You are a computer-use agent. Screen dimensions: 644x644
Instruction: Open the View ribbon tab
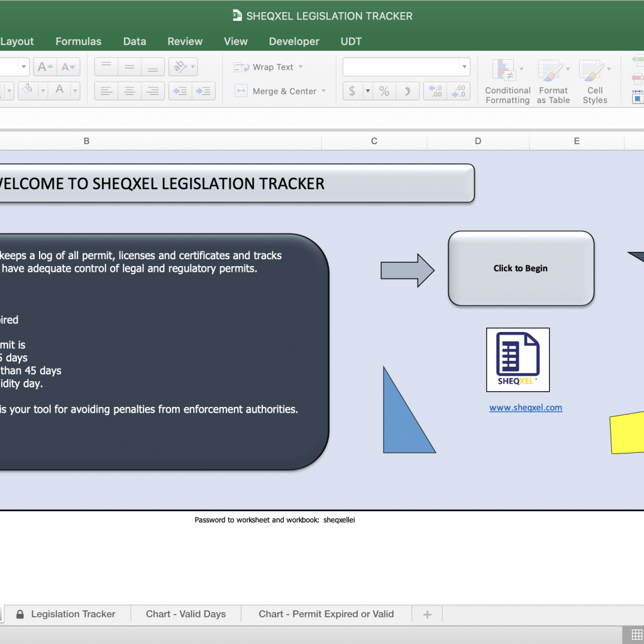pyautogui.click(x=236, y=42)
